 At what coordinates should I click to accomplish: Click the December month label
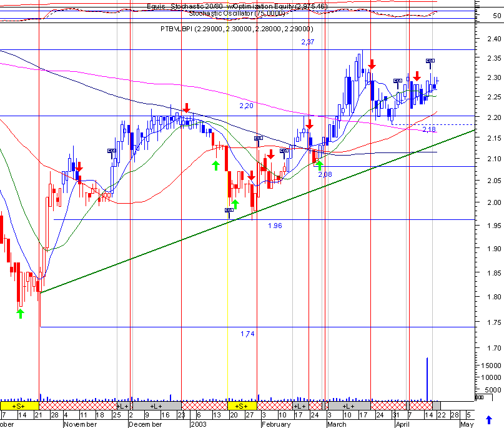146,424
